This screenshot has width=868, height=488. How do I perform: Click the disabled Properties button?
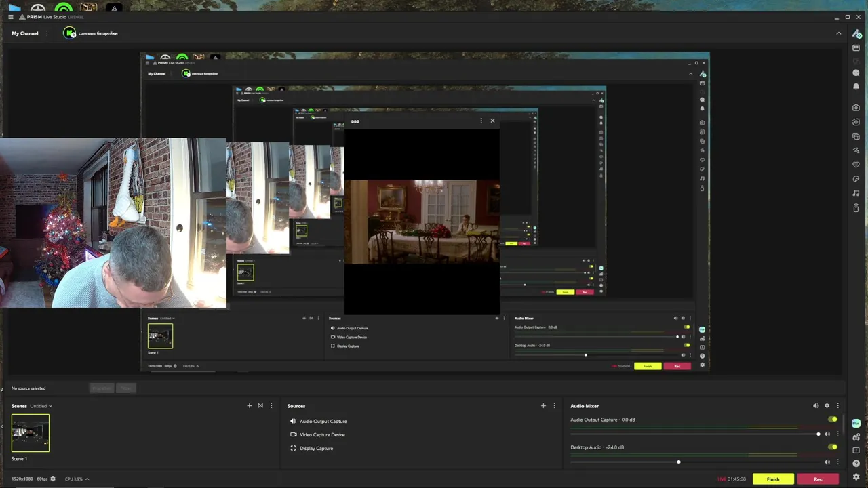pos(102,388)
